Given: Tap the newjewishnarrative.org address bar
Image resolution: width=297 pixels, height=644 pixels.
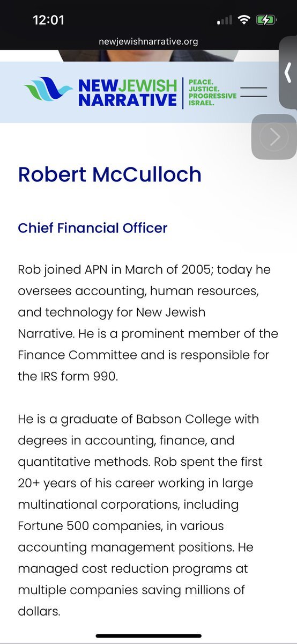Looking at the screenshot, I should (x=148, y=41).
